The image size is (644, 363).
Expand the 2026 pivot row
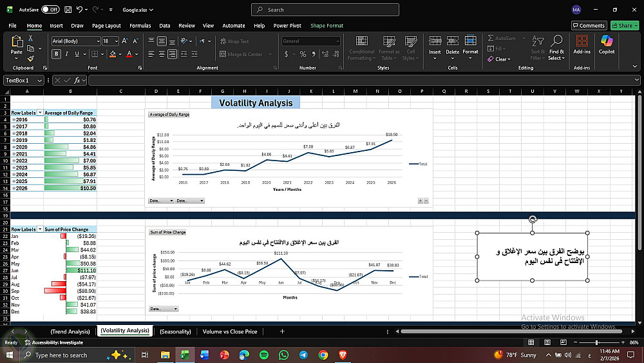click(x=14, y=188)
